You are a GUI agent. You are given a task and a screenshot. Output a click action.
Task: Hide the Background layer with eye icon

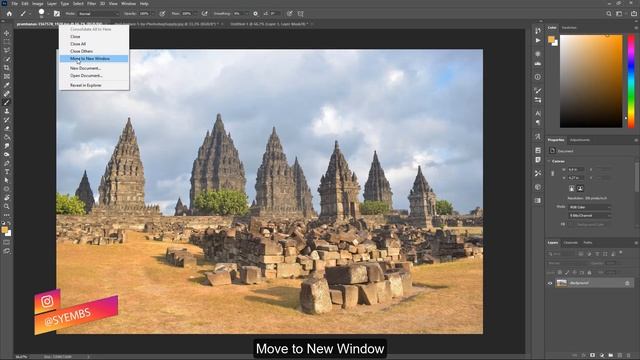(x=550, y=283)
